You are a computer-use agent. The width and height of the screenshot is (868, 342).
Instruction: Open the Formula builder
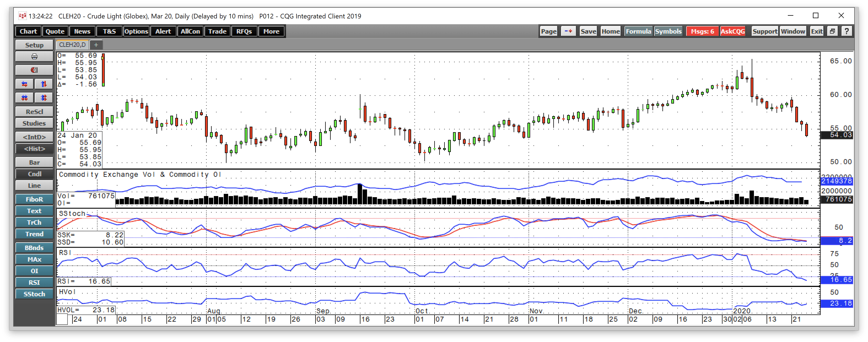[x=638, y=31]
